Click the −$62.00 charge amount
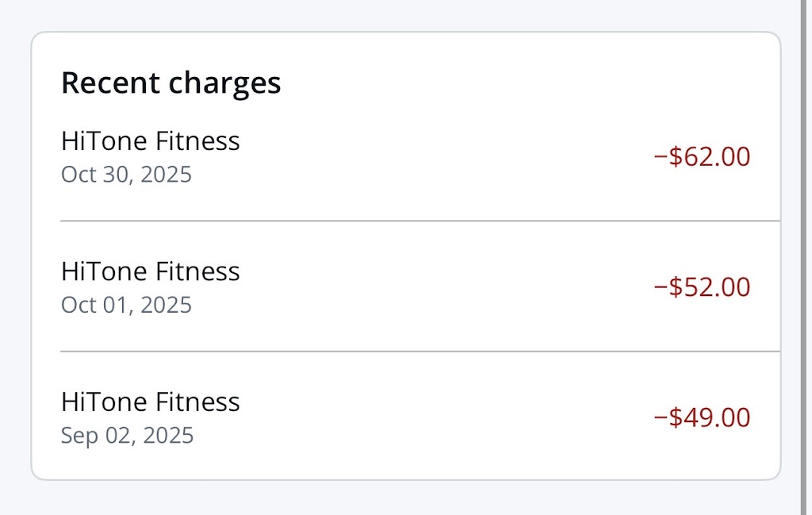Image resolution: width=812 pixels, height=515 pixels. tap(702, 156)
